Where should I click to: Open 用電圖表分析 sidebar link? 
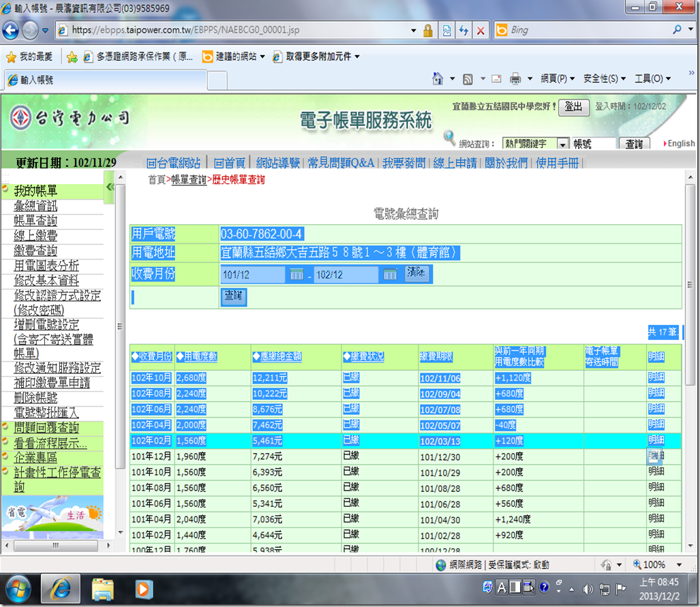[x=46, y=266]
